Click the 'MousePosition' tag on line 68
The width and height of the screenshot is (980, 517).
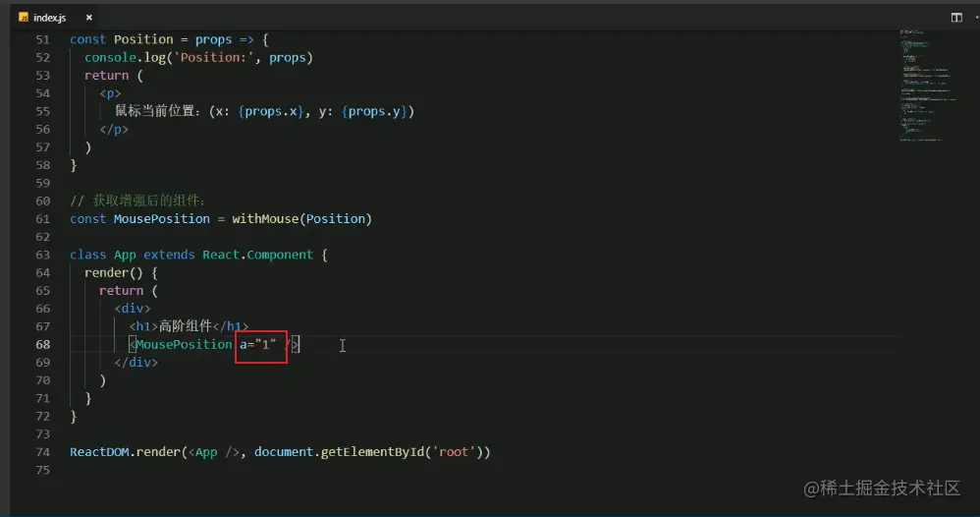[x=184, y=344]
